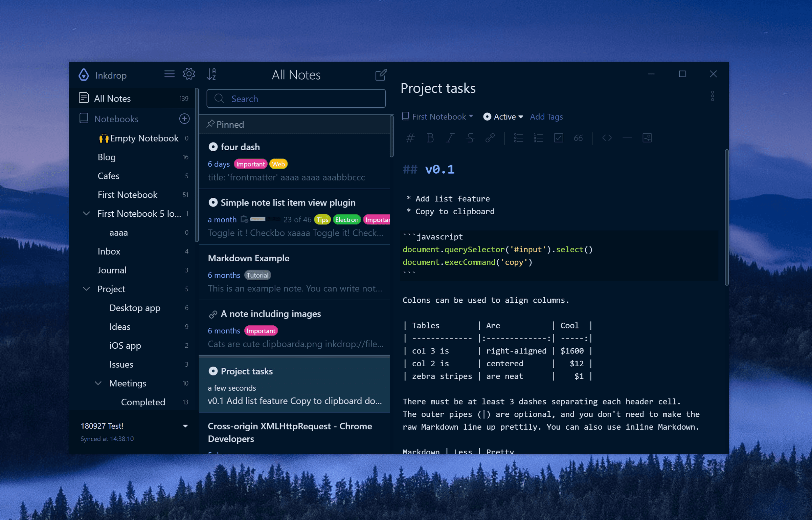Click the new note compose icon
This screenshot has width=812, height=520.
[381, 74]
